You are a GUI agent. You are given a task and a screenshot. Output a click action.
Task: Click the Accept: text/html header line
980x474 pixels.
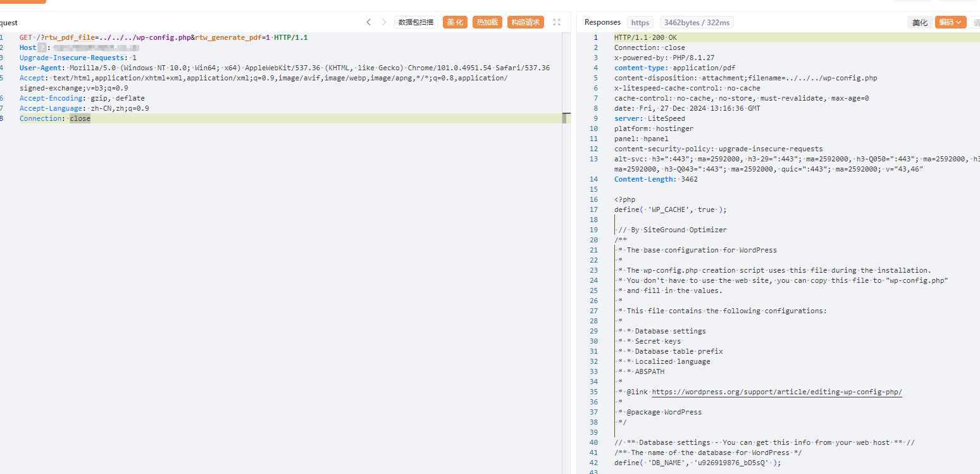[263, 83]
